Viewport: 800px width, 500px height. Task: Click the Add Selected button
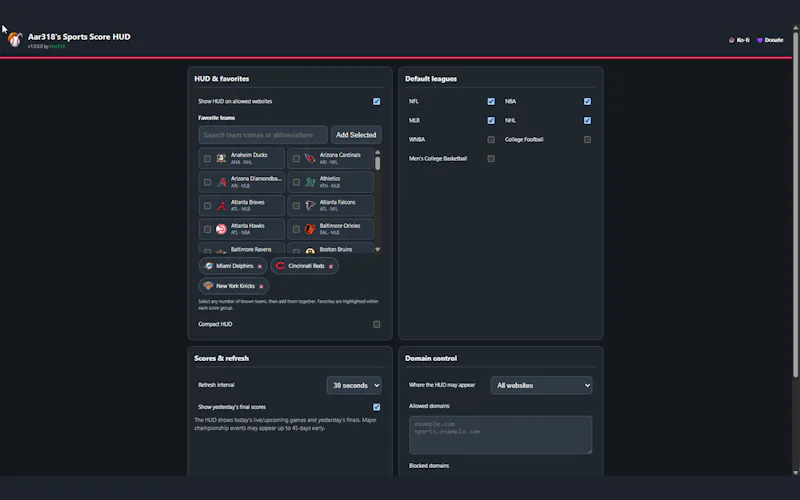pos(356,135)
